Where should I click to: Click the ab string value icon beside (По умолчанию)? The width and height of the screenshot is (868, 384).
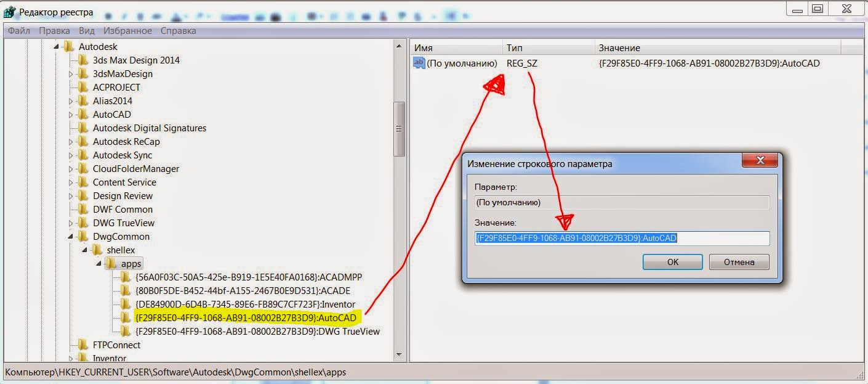click(419, 63)
